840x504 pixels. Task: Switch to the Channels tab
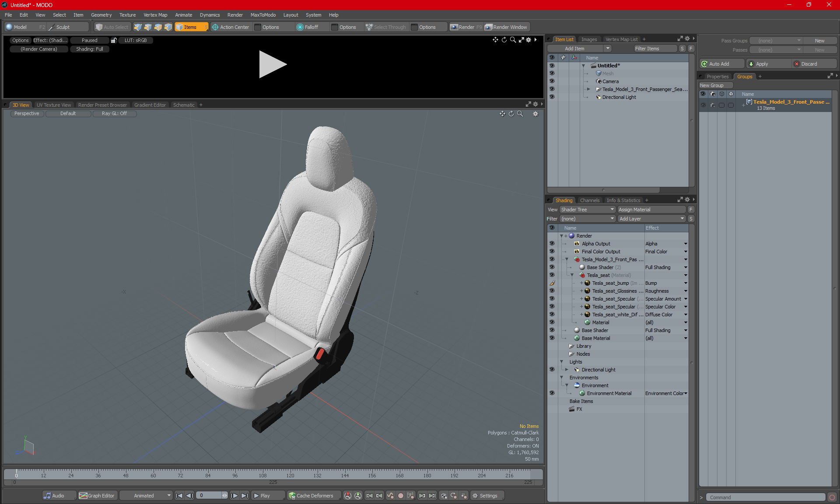589,200
